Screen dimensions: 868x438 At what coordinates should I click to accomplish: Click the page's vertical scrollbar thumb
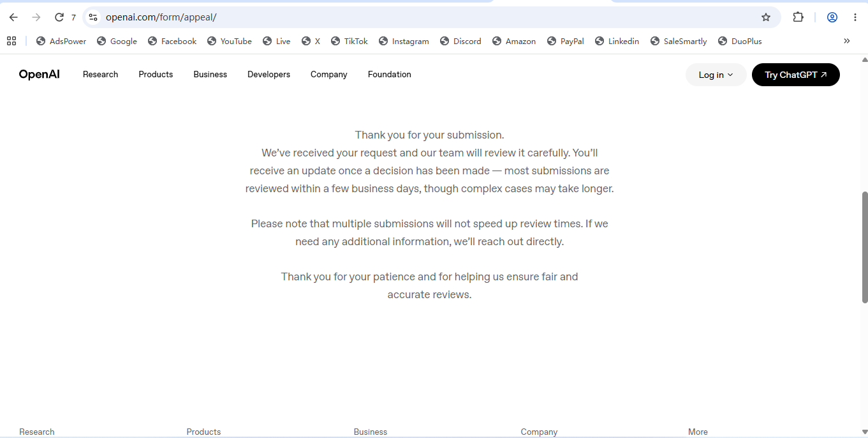(865, 247)
